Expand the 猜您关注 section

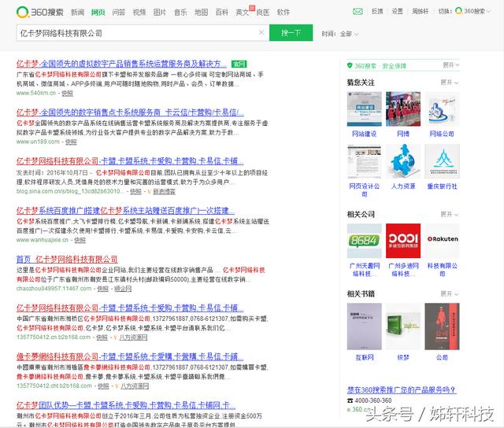[450, 83]
